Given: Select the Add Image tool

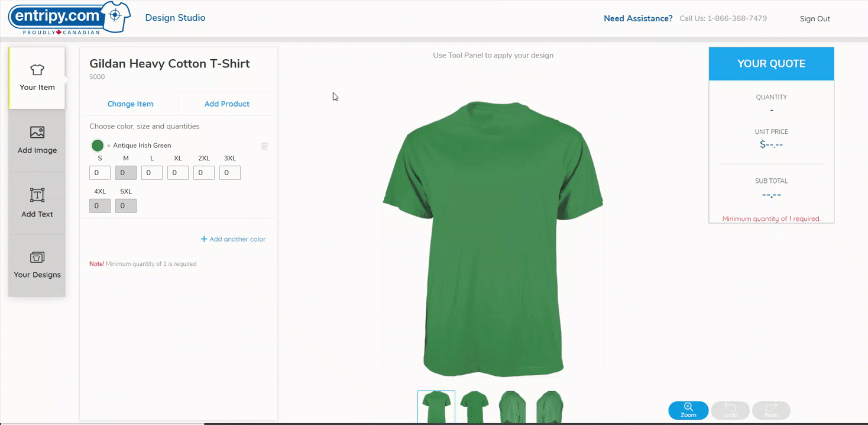Looking at the screenshot, I should 37,140.
